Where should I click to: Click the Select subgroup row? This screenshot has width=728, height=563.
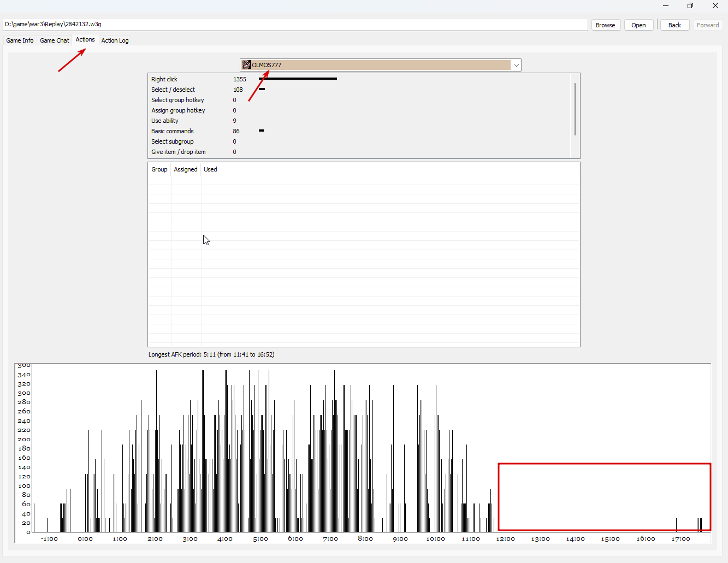(x=359, y=141)
